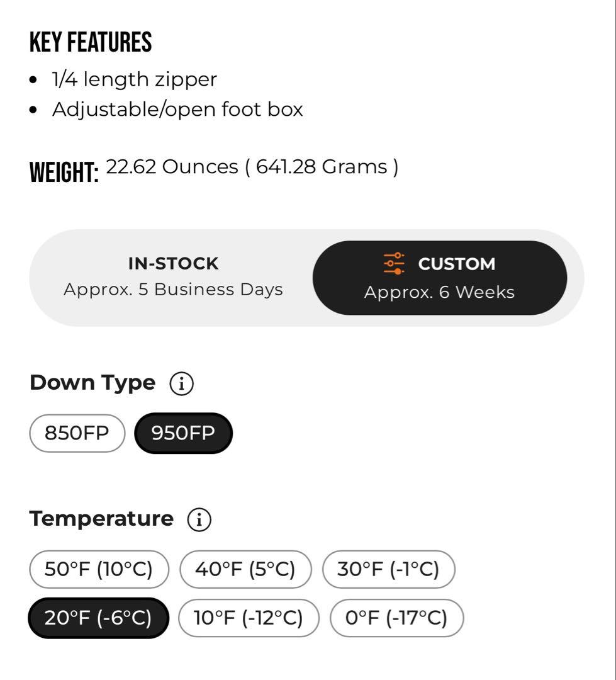Choose 950FP down type
Viewport: 616px width, 680px height.
pos(183,433)
